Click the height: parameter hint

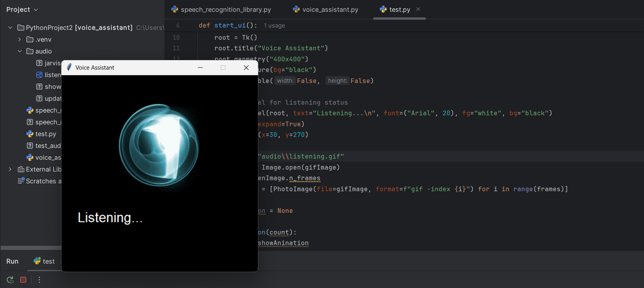coord(338,81)
